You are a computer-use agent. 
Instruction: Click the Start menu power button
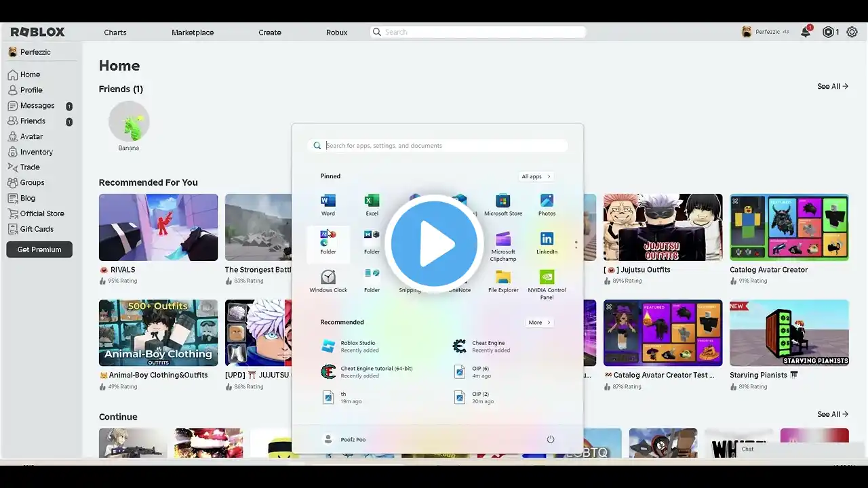[551, 439]
